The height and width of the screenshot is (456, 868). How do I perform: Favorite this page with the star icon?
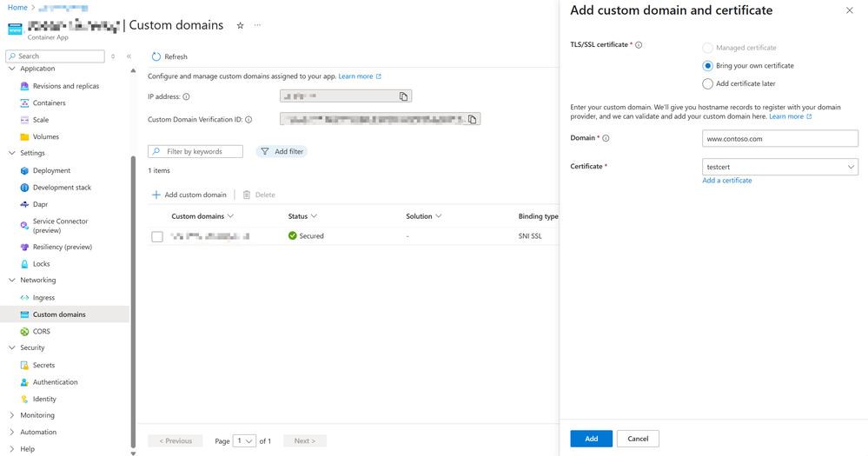pos(241,26)
